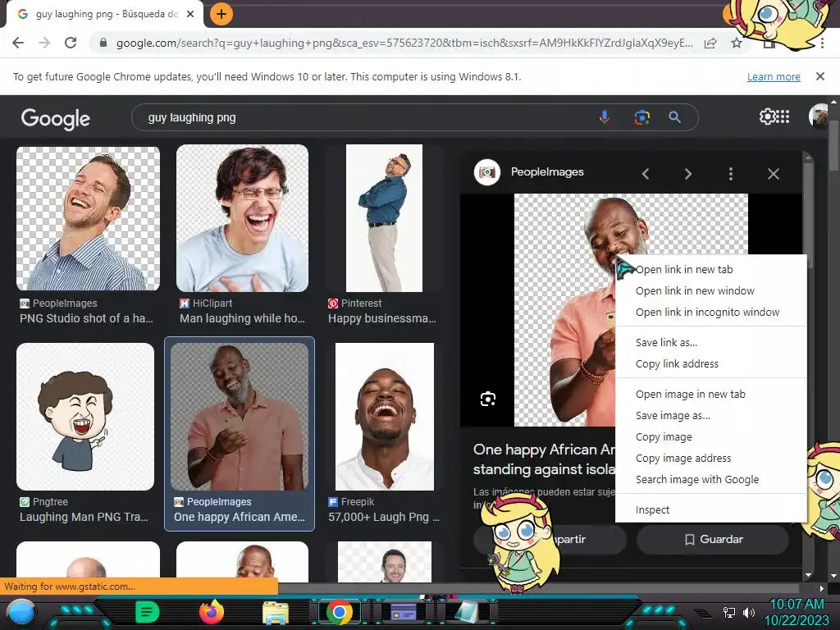The height and width of the screenshot is (630, 840).
Task: Bookmark this page with the star
Action: pos(737,43)
